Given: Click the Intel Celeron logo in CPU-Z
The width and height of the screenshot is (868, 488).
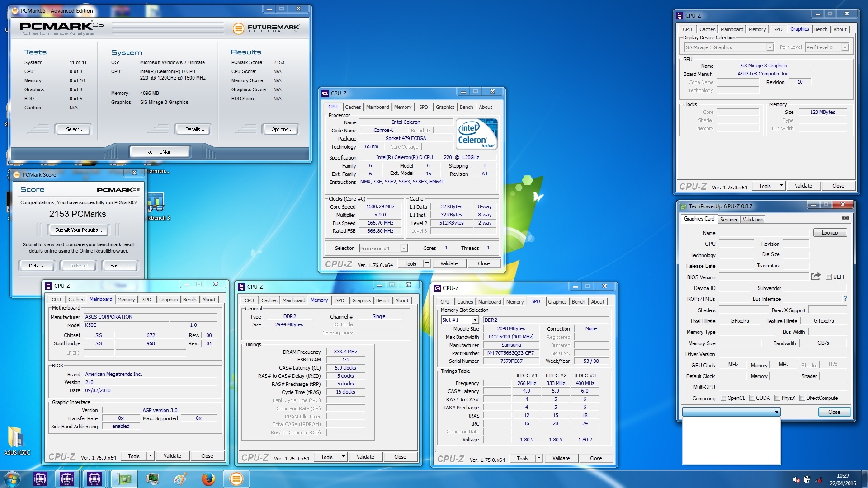Looking at the screenshot, I should coord(476,134).
